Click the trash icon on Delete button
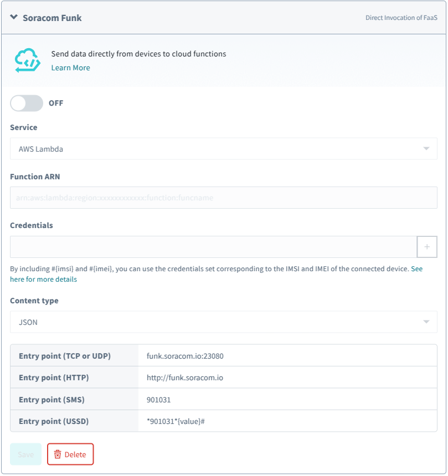The height and width of the screenshot is (476, 448). [x=58, y=454]
